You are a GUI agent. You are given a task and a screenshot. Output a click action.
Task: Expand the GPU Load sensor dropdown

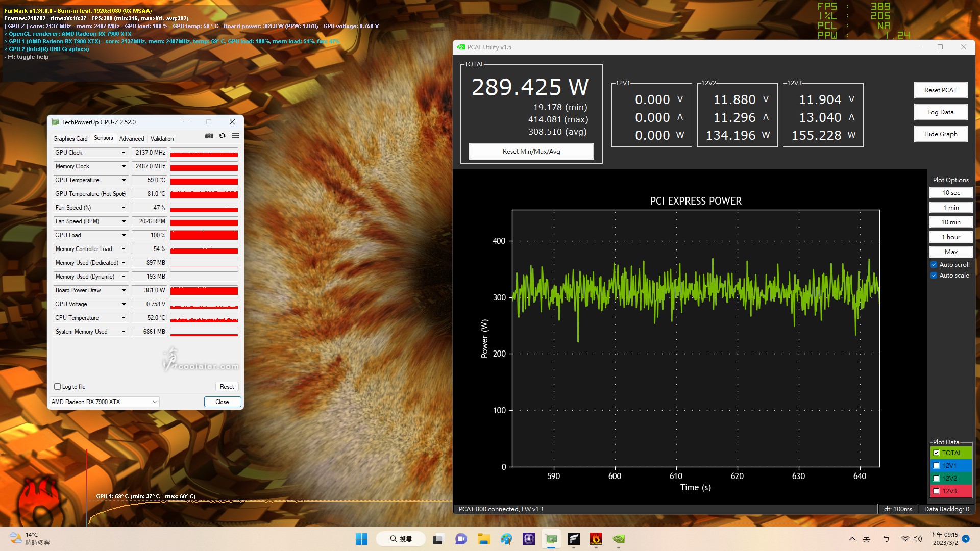123,235
